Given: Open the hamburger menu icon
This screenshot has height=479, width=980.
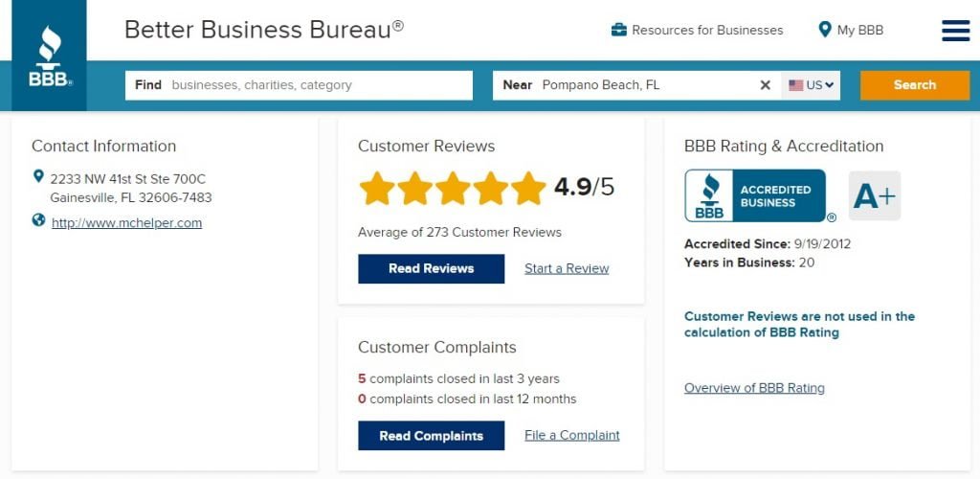Looking at the screenshot, I should click(x=955, y=31).
